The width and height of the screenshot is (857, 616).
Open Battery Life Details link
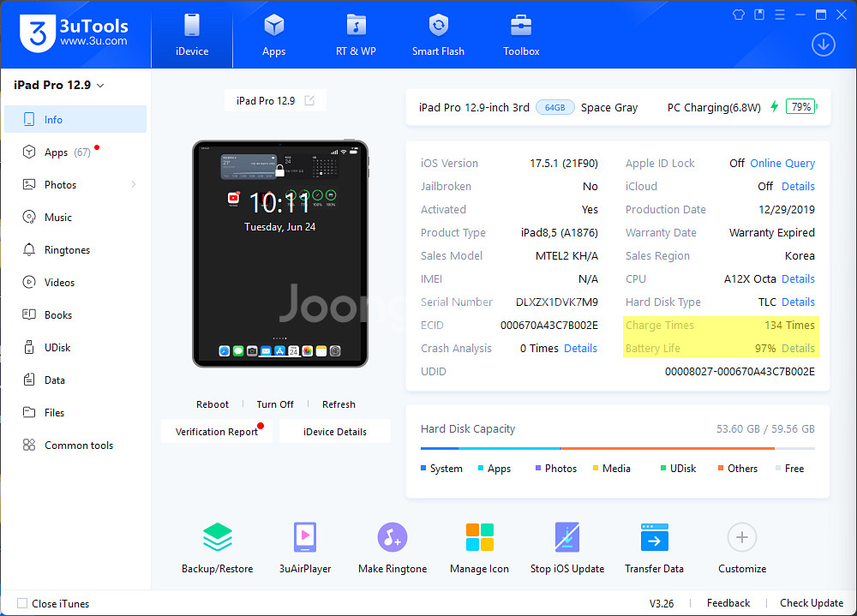click(798, 348)
